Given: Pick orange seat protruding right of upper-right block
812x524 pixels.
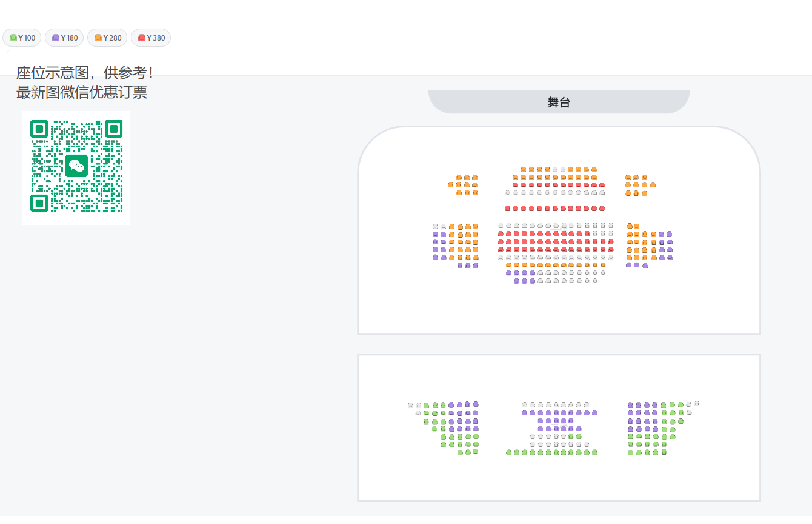Looking at the screenshot, I should (653, 185).
